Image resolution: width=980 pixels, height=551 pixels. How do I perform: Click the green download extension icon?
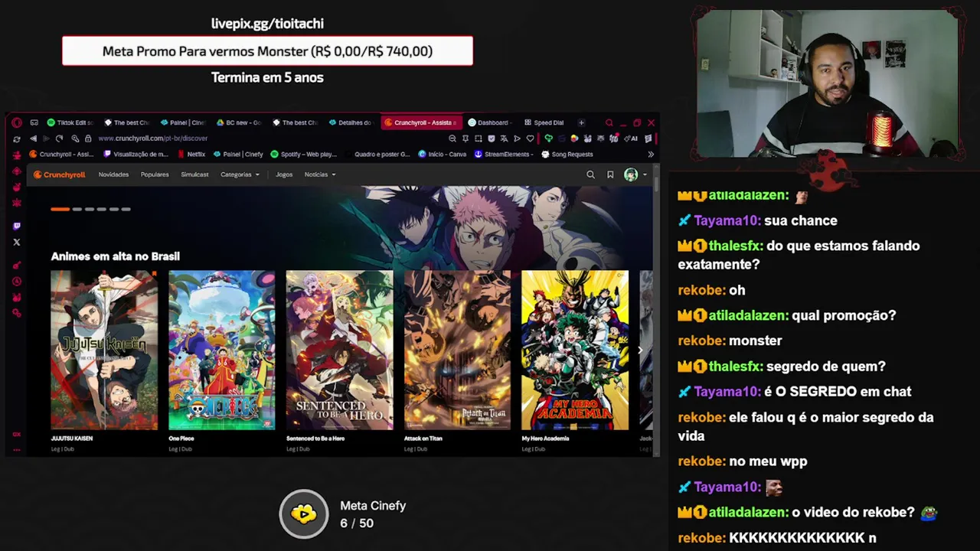548,139
